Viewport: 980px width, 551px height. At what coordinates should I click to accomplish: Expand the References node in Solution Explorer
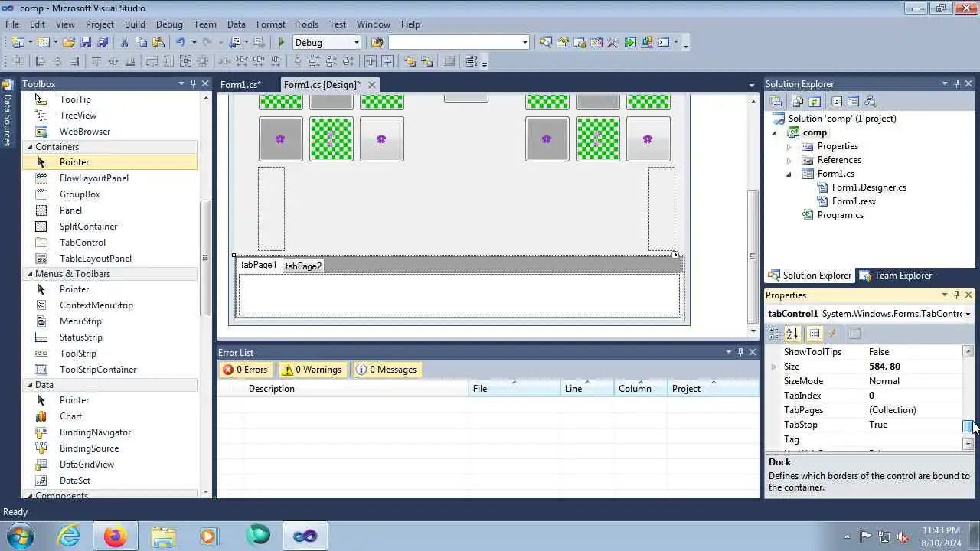coord(789,160)
